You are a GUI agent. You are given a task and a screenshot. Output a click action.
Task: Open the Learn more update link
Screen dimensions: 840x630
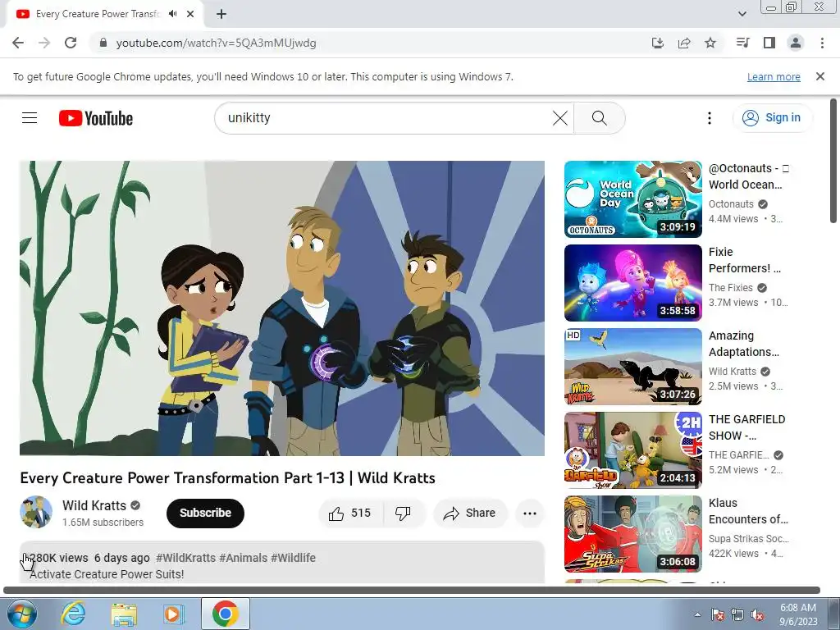774,76
